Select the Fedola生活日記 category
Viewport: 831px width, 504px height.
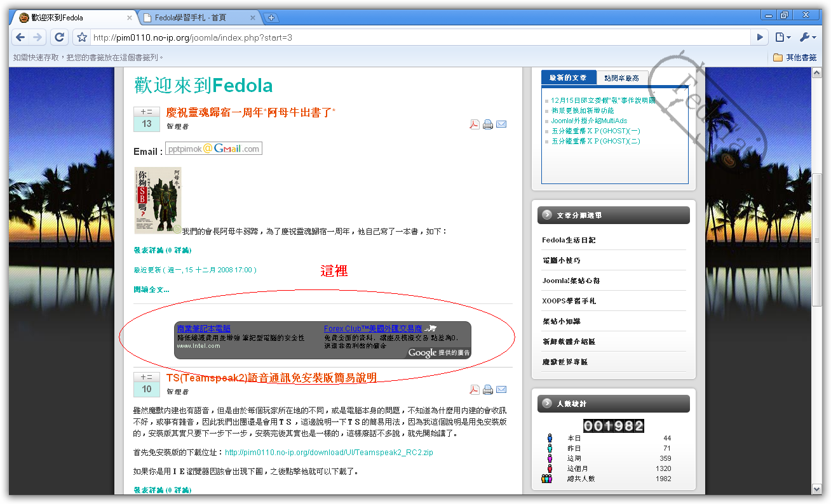pyautogui.click(x=569, y=240)
